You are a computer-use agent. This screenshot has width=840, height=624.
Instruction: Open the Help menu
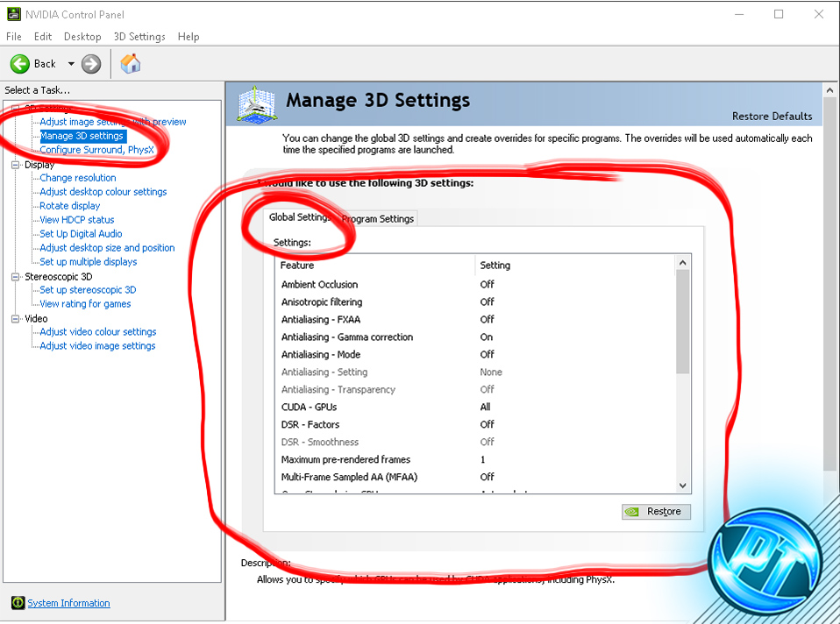(x=189, y=37)
